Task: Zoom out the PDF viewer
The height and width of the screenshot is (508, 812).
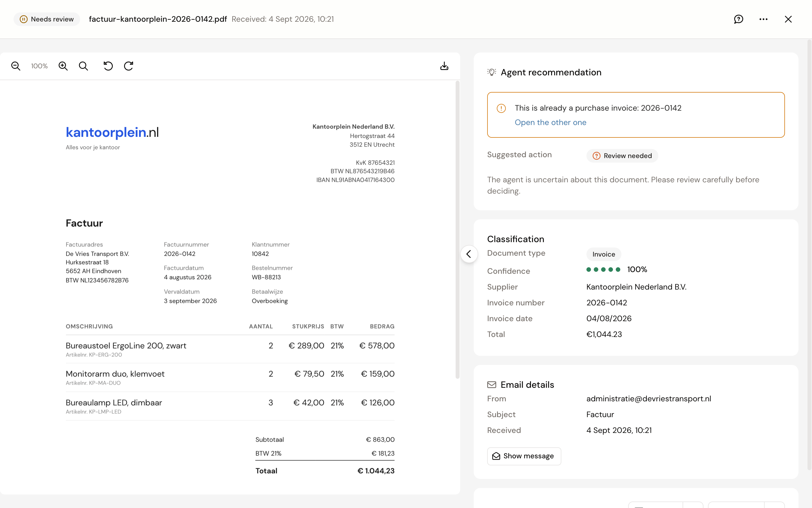Action: [x=16, y=66]
